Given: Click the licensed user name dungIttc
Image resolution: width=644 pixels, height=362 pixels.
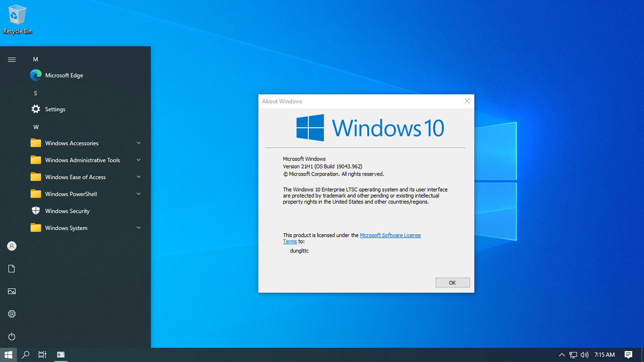Looking at the screenshot, I should pos(299,250).
